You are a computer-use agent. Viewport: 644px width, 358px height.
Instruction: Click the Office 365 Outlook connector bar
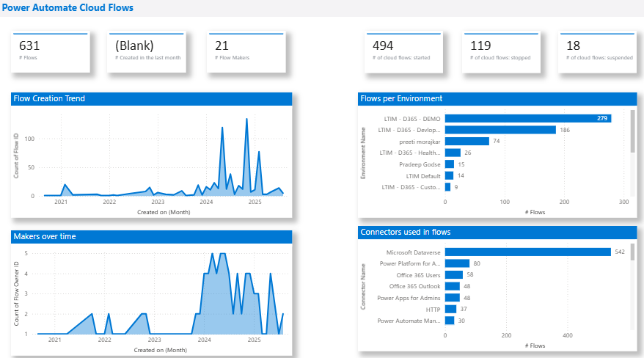click(453, 286)
